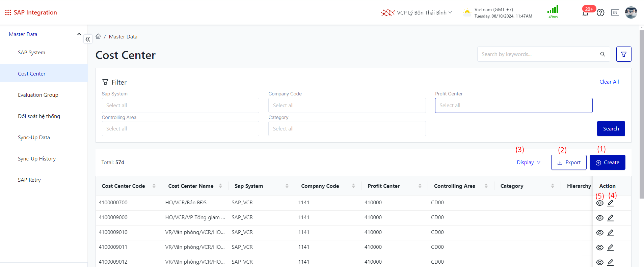The height and width of the screenshot is (267, 644).
Task: Open the notifications bell
Action: click(x=585, y=13)
